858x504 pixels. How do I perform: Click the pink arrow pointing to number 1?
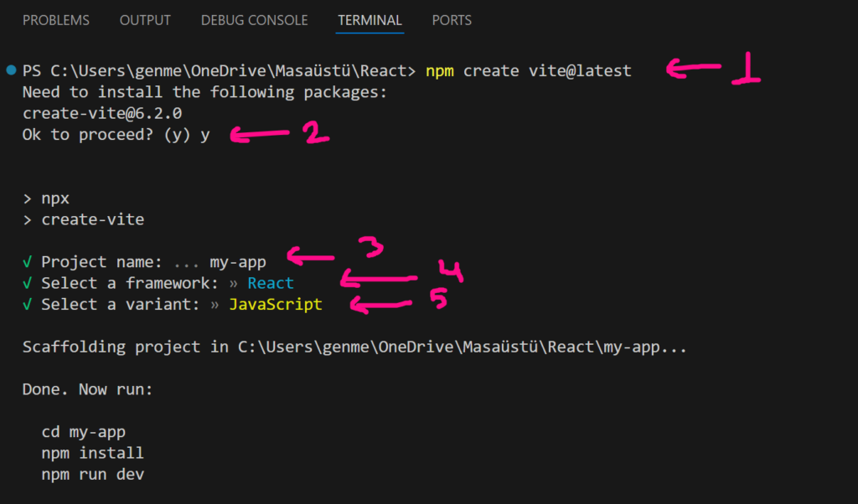(695, 70)
